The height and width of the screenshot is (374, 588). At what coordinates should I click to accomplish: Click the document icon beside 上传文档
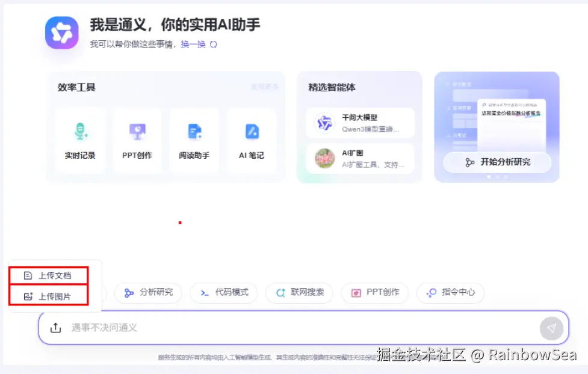pos(28,276)
